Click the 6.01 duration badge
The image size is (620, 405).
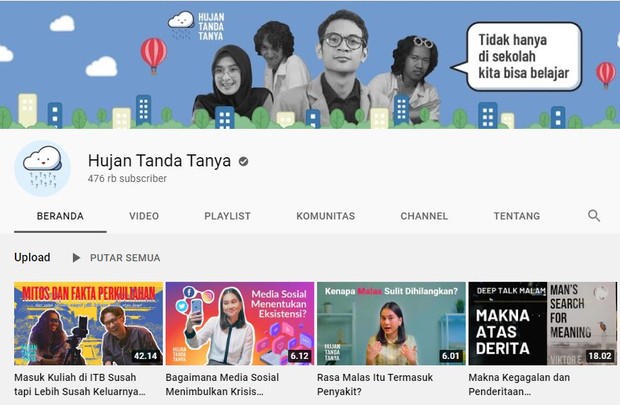[x=450, y=356]
